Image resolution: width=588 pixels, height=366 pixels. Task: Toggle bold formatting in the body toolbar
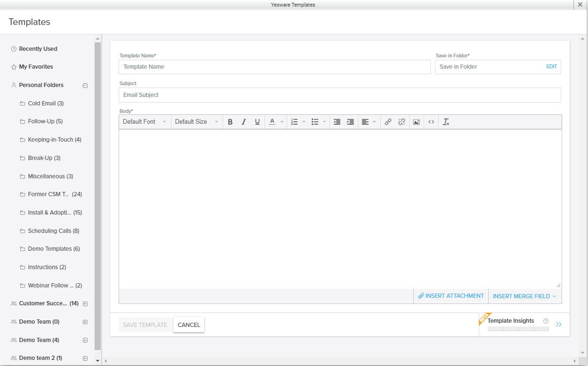[230, 122]
